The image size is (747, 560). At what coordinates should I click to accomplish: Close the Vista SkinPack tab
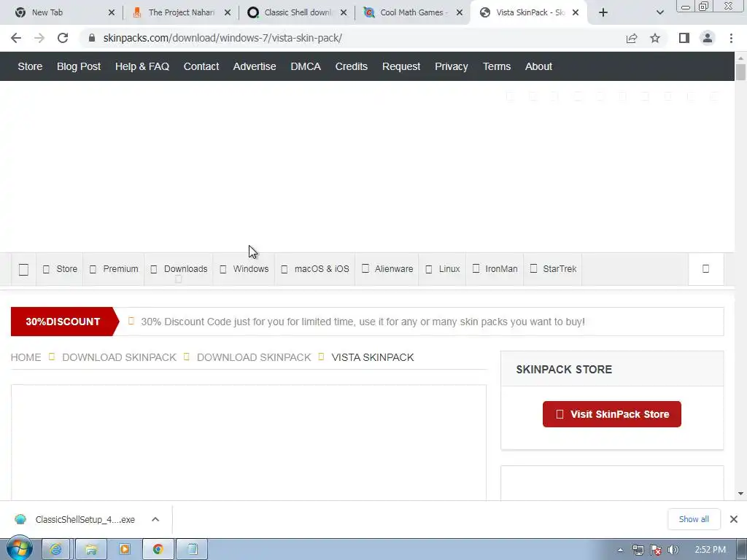[576, 13]
